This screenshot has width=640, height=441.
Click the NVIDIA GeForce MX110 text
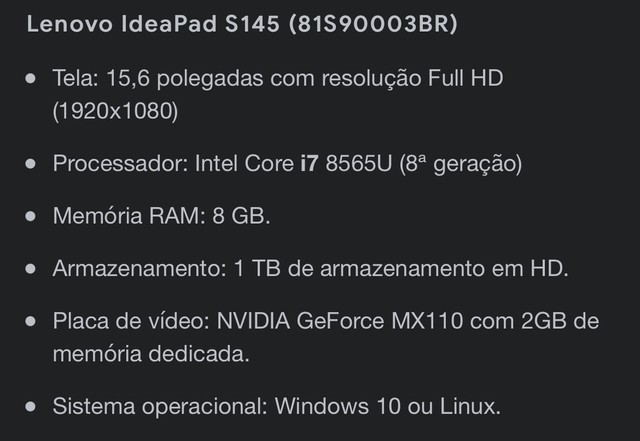click(340, 321)
